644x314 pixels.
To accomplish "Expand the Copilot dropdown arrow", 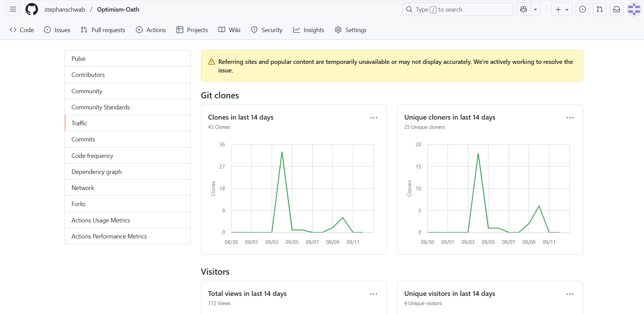I will tap(535, 10).
